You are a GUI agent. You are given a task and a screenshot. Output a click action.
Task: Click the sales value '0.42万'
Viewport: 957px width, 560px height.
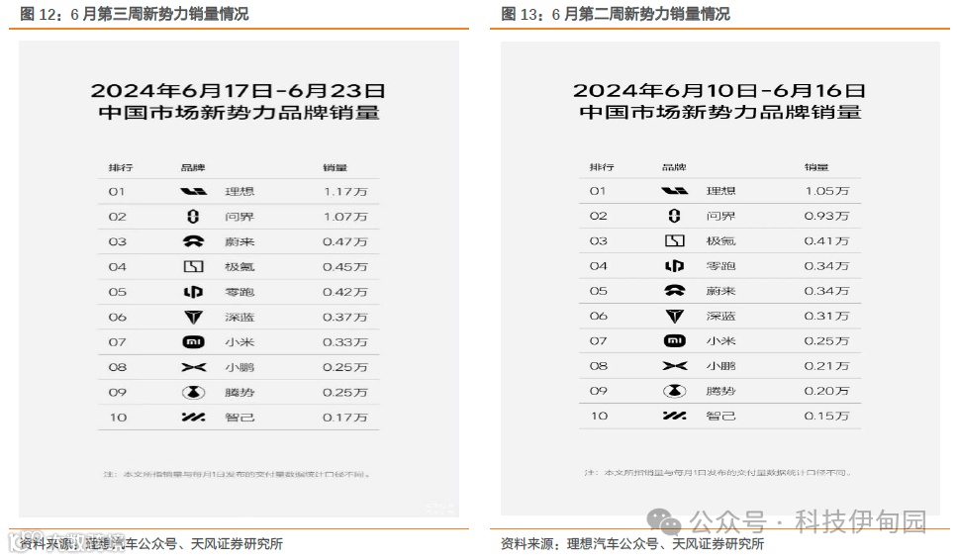(x=345, y=292)
